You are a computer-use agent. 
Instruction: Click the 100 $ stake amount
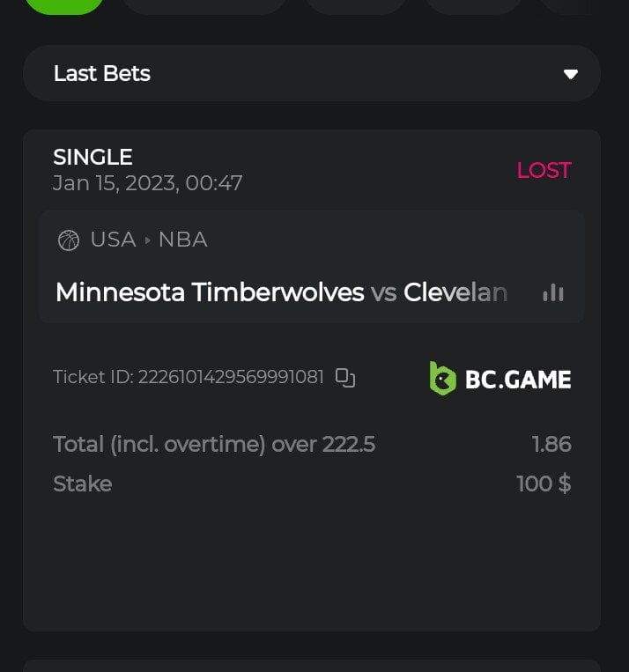tap(544, 484)
